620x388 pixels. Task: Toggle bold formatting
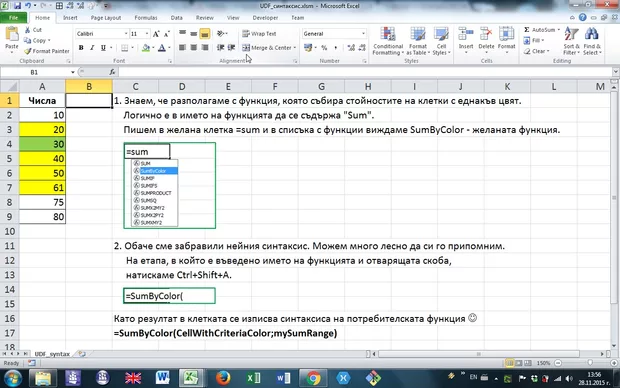tap(81, 48)
